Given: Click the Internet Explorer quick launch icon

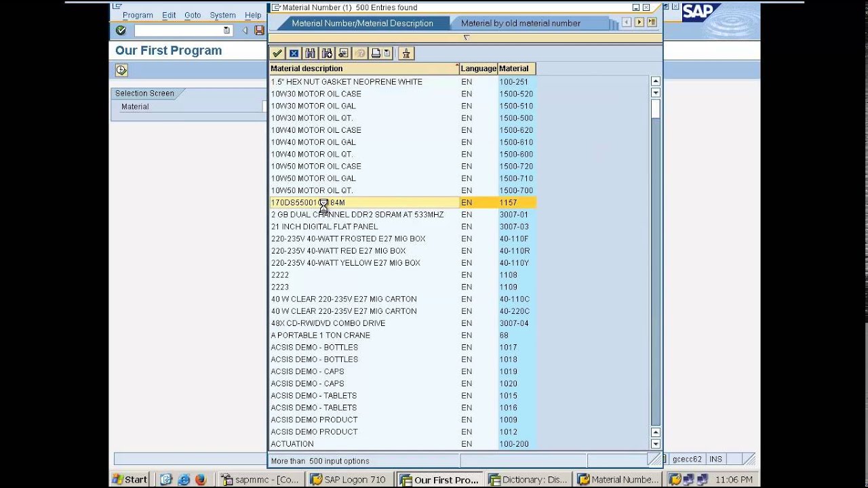Looking at the screenshot, I should pos(184,479).
